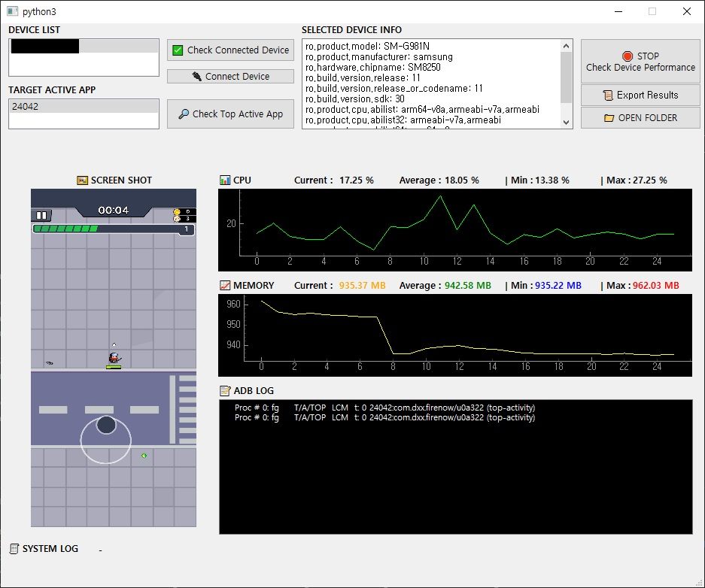Click the up arrow of device info scrollbar
This screenshot has height=588, width=705.
566,46
